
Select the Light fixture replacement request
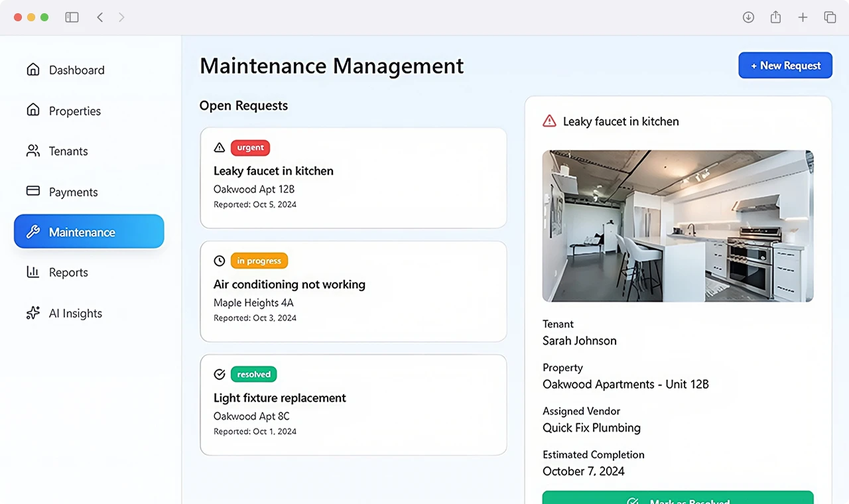pos(280,397)
